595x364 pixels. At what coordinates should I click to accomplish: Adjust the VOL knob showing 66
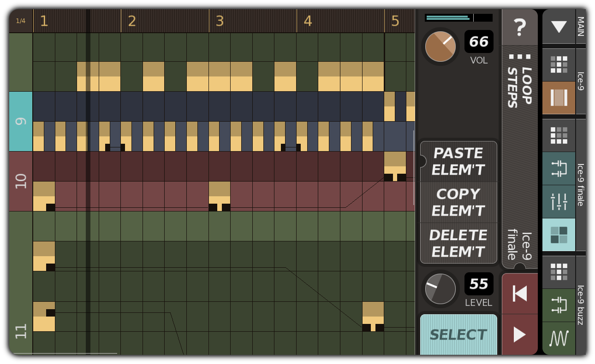[440, 46]
